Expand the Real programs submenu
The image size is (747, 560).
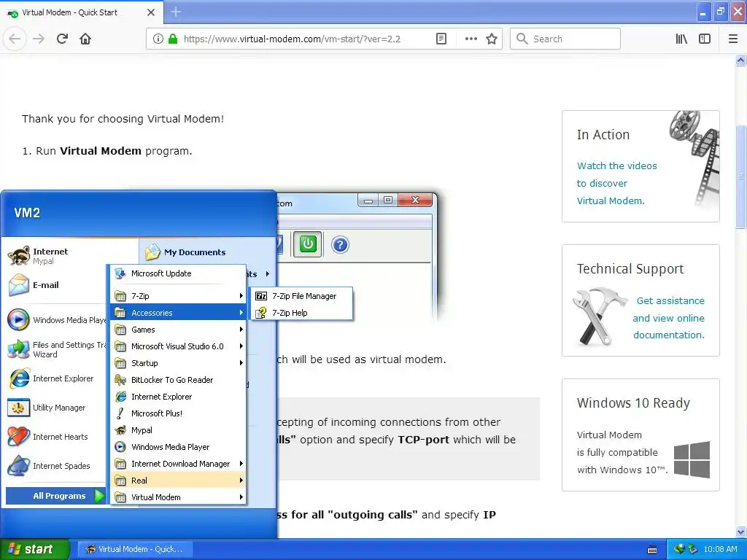(x=179, y=480)
